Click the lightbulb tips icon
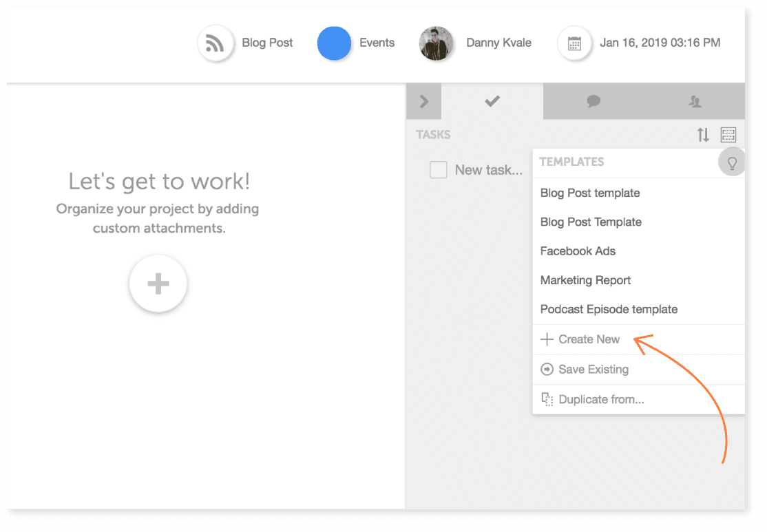767x532 pixels. [732, 162]
